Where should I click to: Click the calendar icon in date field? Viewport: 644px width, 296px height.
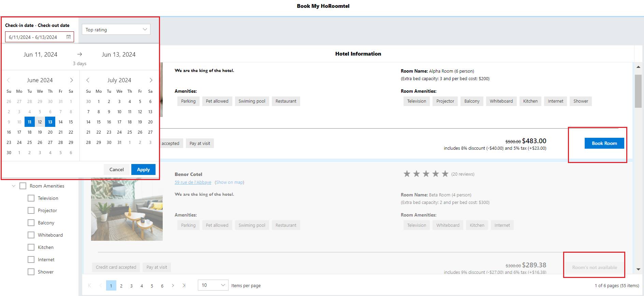point(69,37)
